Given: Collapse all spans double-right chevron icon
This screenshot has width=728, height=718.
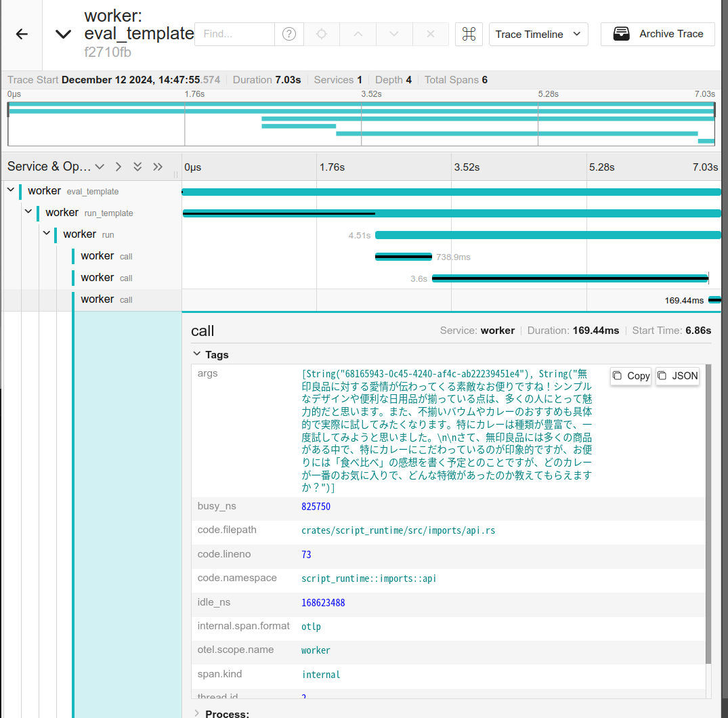Looking at the screenshot, I should (158, 167).
